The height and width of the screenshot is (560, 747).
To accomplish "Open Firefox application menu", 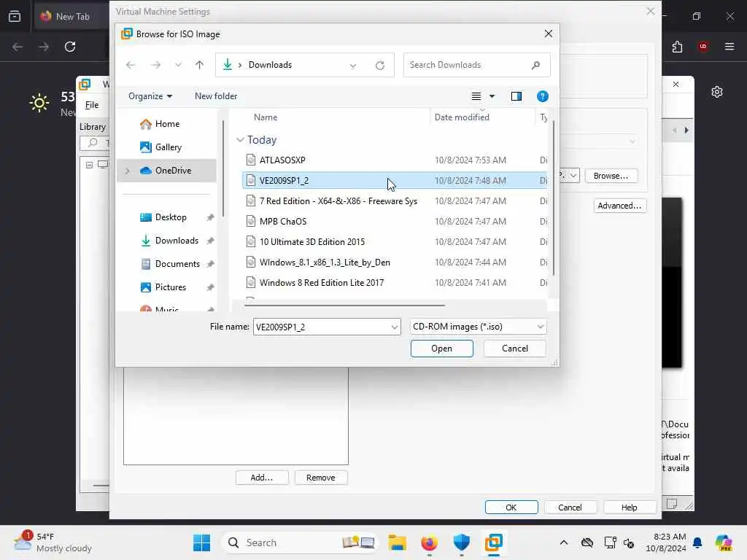I will point(729,47).
